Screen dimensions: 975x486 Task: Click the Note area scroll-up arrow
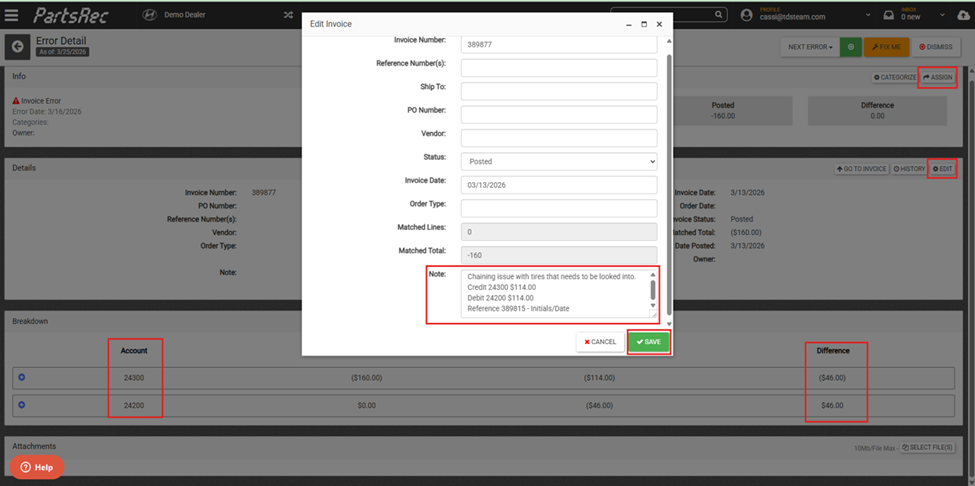(x=653, y=274)
